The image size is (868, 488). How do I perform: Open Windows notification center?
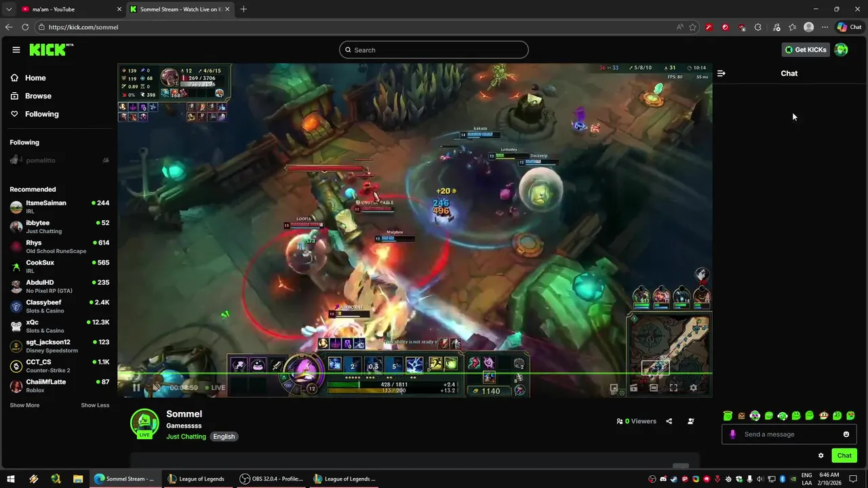853,479
